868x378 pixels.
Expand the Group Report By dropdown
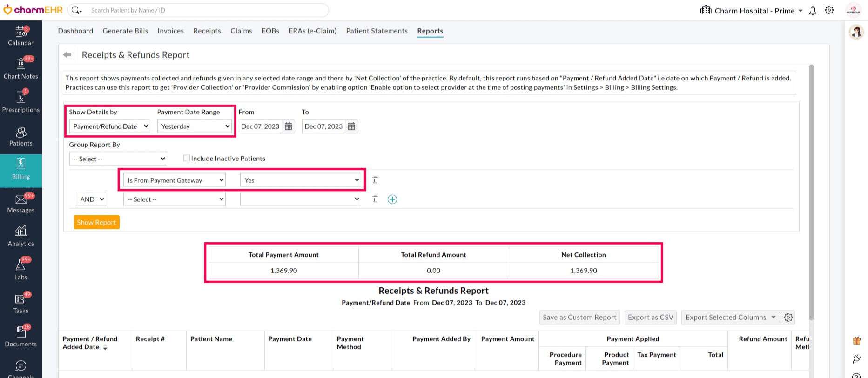[118, 159]
